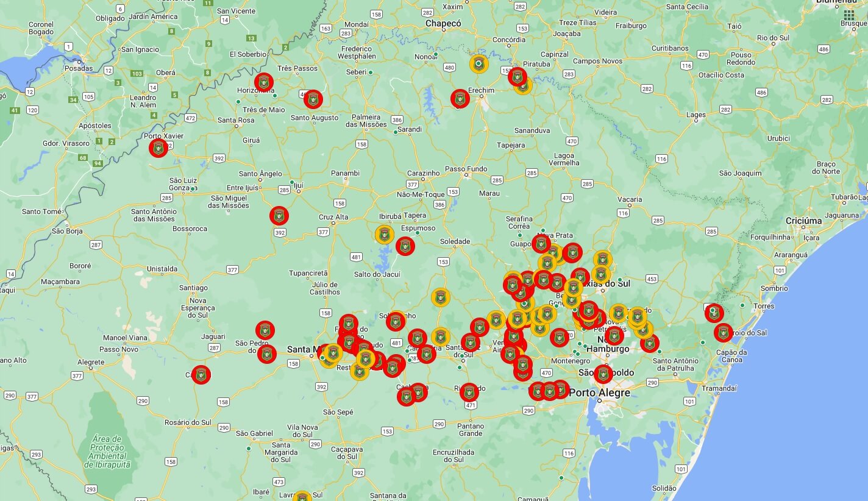Click red marker north of Santo Augusto

coord(313,99)
